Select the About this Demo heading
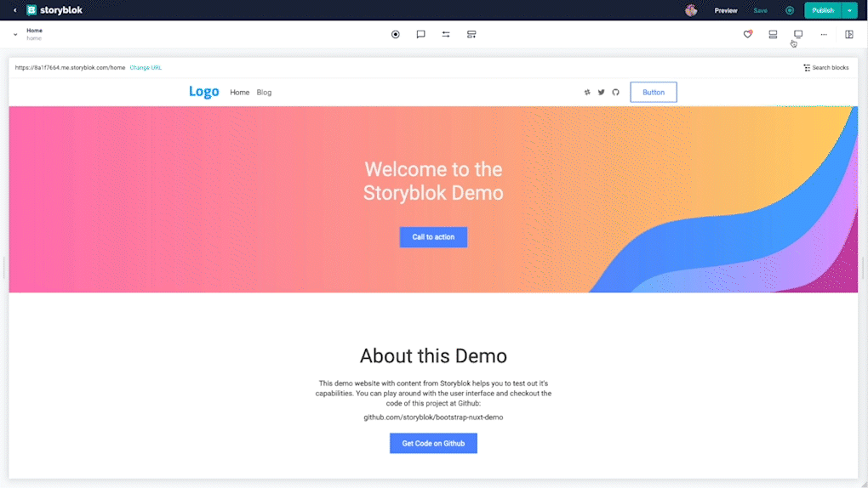This screenshot has width=868, height=488. [433, 355]
